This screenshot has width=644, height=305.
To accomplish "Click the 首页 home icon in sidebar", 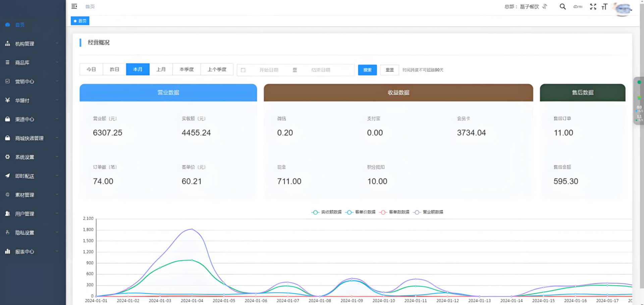I will tap(8, 25).
